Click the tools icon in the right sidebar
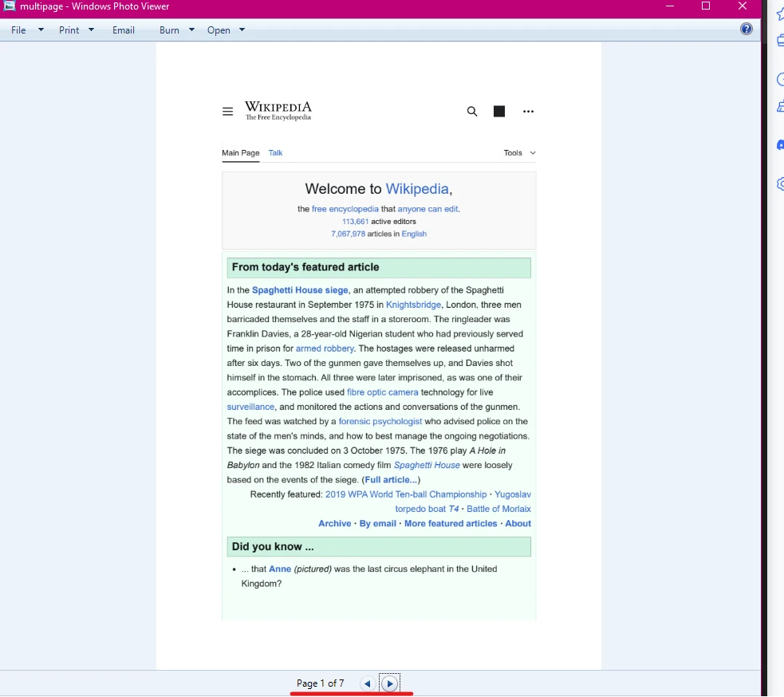The image size is (784, 697). pyautogui.click(x=779, y=106)
